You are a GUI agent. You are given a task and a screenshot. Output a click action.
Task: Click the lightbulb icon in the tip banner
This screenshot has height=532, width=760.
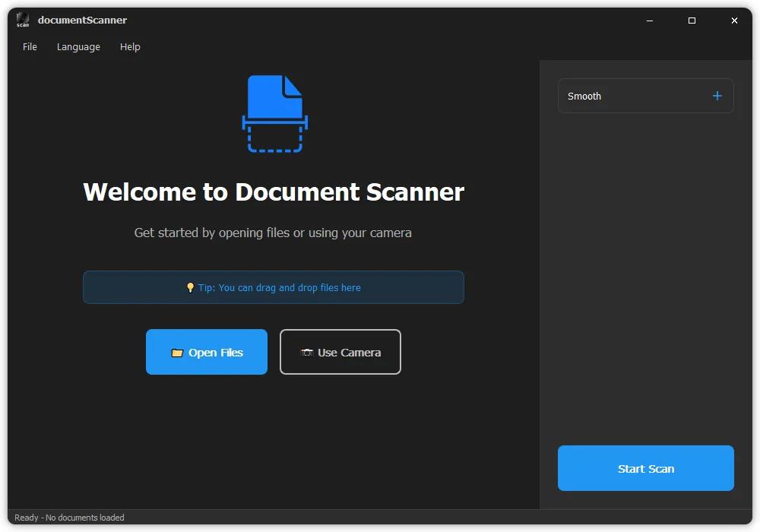tap(191, 288)
